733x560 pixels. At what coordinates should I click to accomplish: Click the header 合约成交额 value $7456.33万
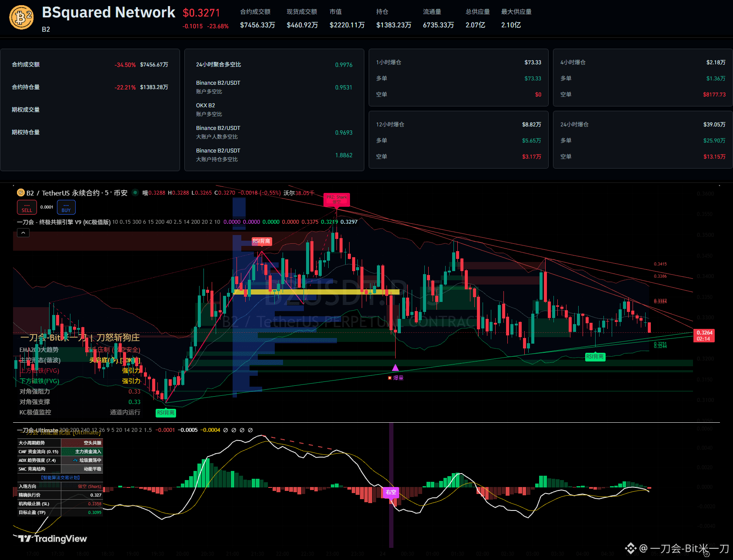[257, 25]
